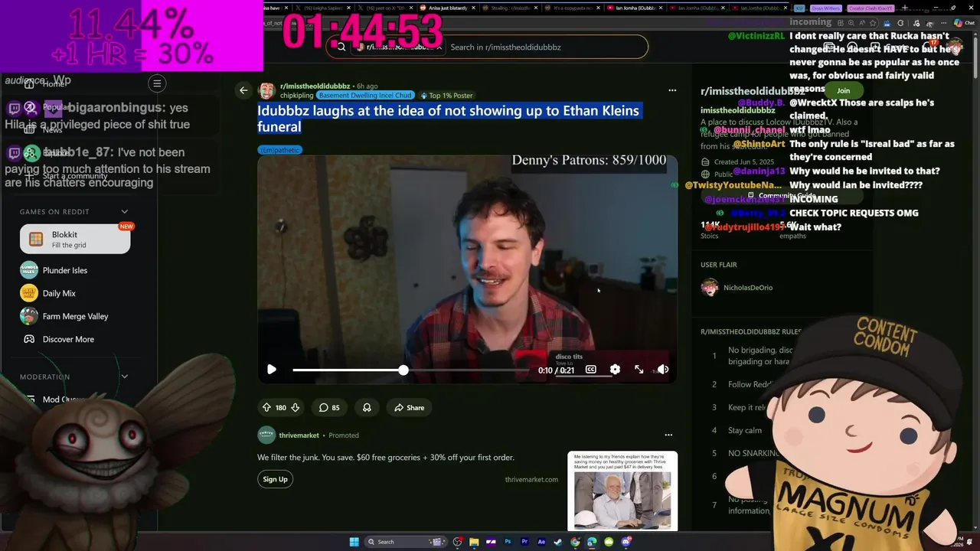Open File Explorer from taskbar

click(474, 542)
